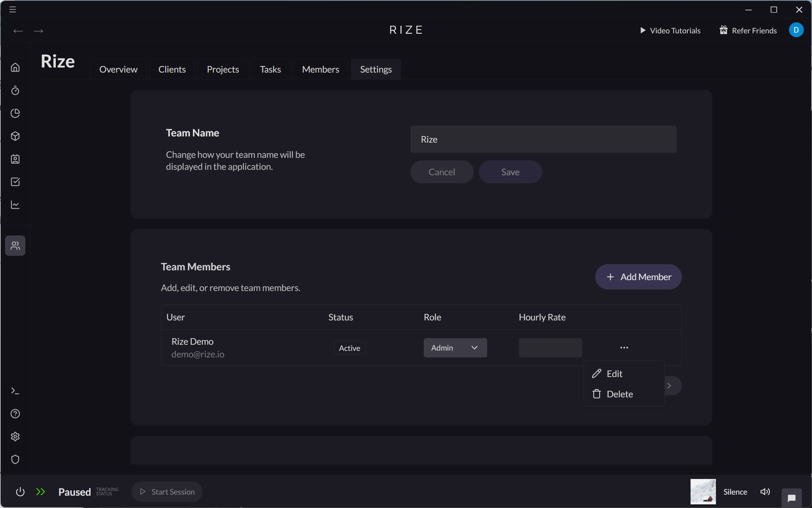
Task: Open the pie chart reports view
Action: 15,113
